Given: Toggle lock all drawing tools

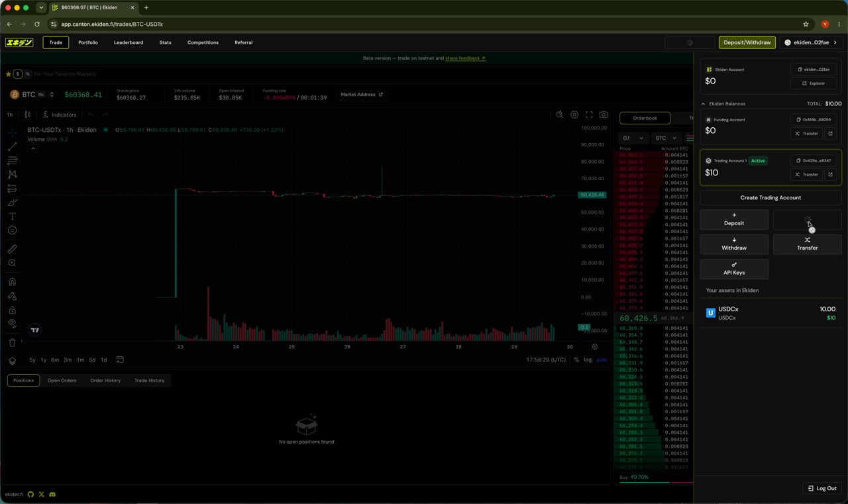Looking at the screenshot, I should [x=12, y=310].
